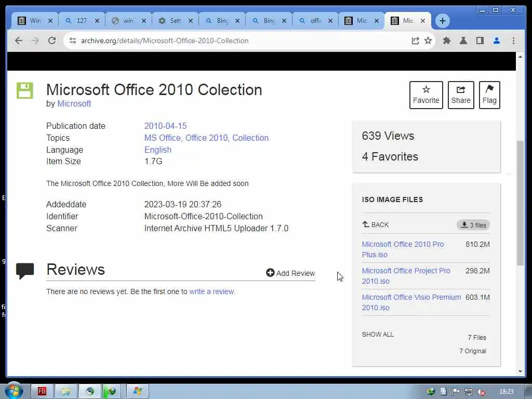Screen dimensions: 532x399
Task: Click the browser forward arrow
Action: 35,41
